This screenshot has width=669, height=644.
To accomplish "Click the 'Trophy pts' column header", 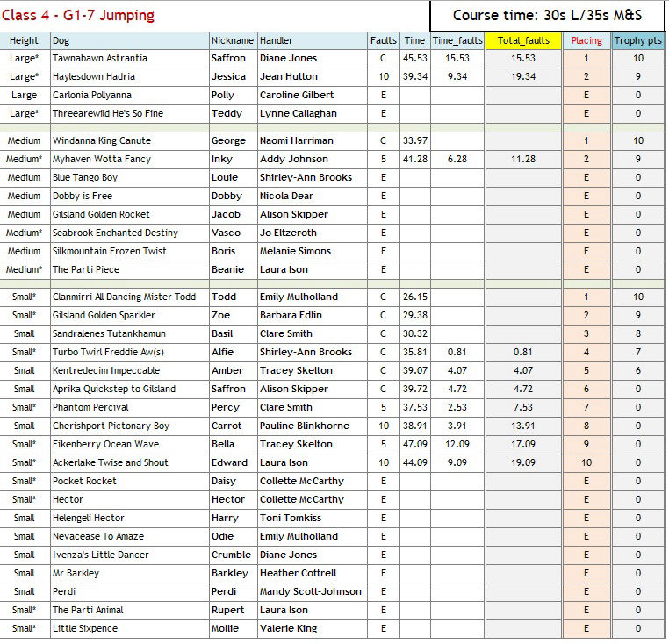I will pyautogui.click(x=638, y=40).
